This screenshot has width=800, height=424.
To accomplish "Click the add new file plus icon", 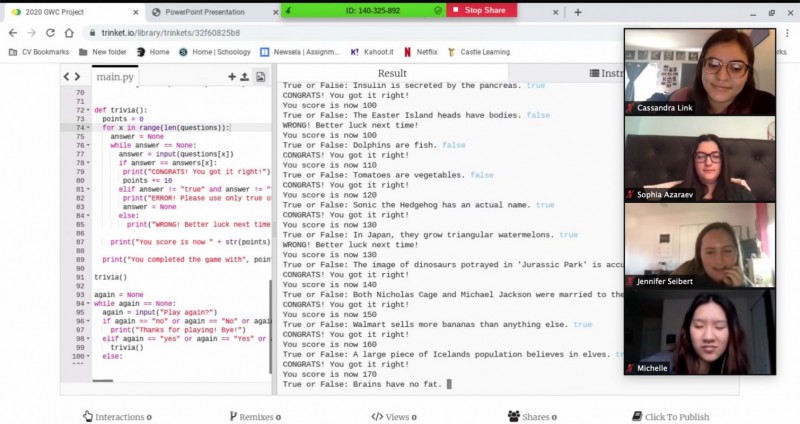I will [232, 76].
